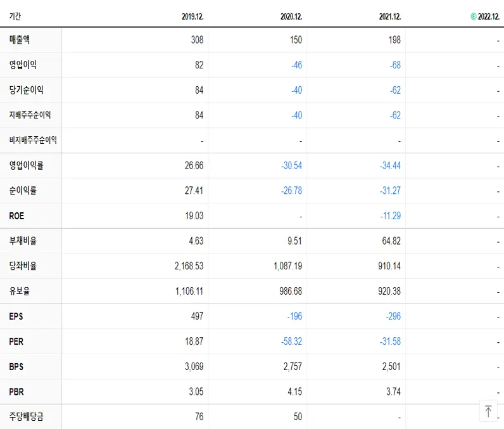
Task: Click the 198 sales value for 2021
Action: click(x=394, y=40)
